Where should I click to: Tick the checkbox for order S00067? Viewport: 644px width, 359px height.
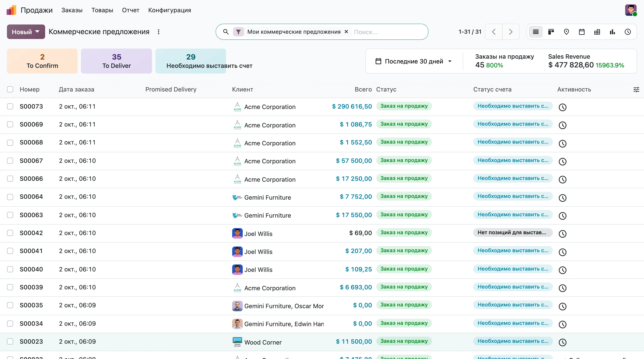[10, 161]
